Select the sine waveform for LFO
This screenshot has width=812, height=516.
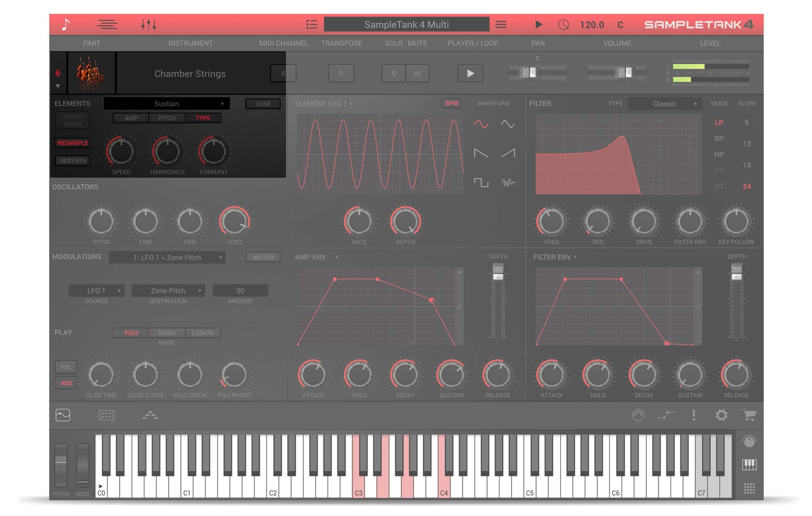tap(481, 124)
